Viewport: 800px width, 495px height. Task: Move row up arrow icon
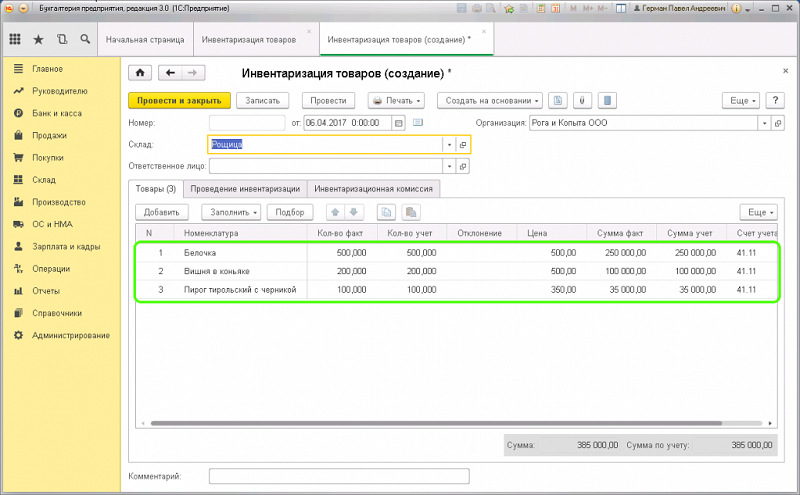[335, 212]
